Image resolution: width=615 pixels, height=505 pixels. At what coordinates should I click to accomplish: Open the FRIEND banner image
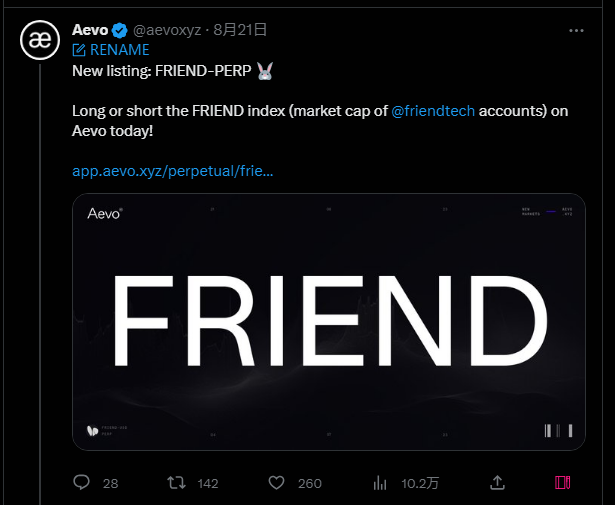(329, 322)
